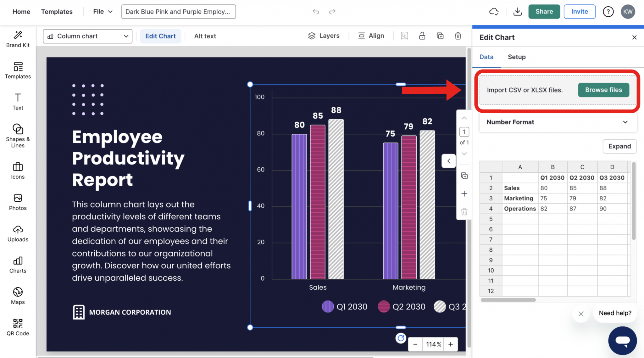Open the Charts panel in the sidebar
The image size is (644, 358).
[18, 264]
